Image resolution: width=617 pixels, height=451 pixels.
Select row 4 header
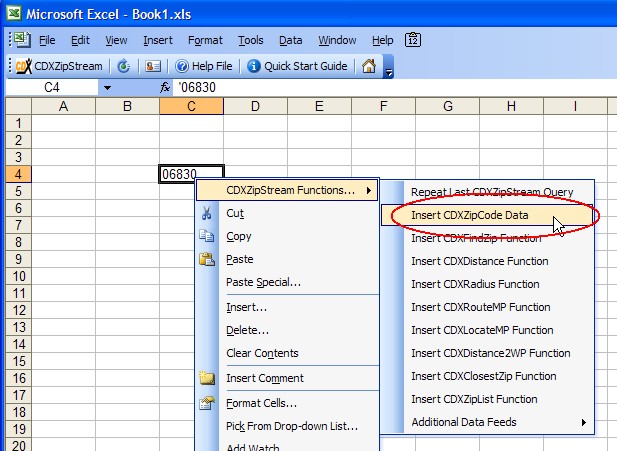18,174
